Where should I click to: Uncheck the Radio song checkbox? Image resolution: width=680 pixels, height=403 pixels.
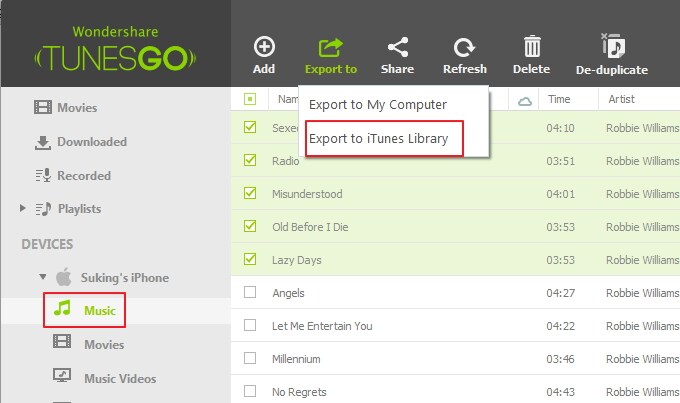(x=250, y=161)
